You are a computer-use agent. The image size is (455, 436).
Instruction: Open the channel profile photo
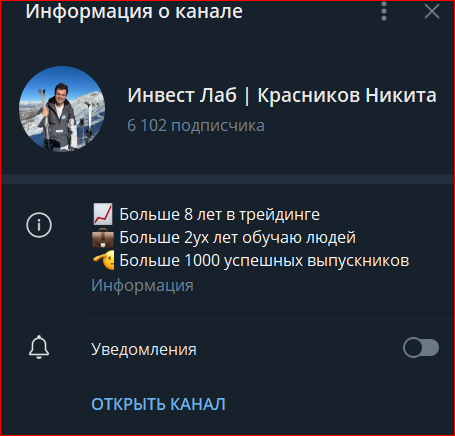tap(62, 109)
